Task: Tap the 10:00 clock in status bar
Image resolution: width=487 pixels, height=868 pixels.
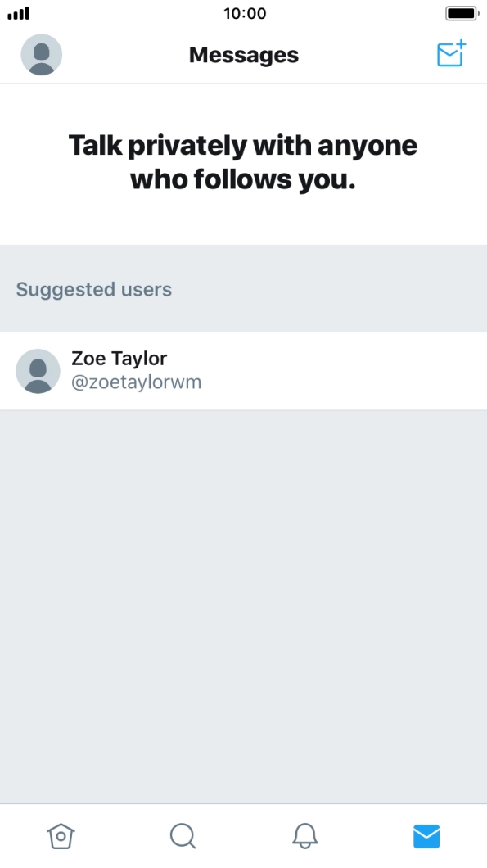Action: tap(245, 13)
